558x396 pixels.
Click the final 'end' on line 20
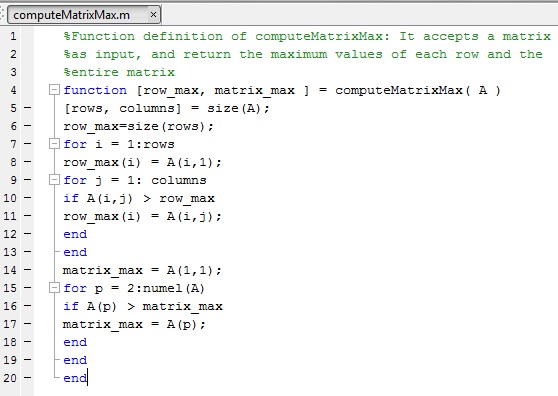point(75,378)
